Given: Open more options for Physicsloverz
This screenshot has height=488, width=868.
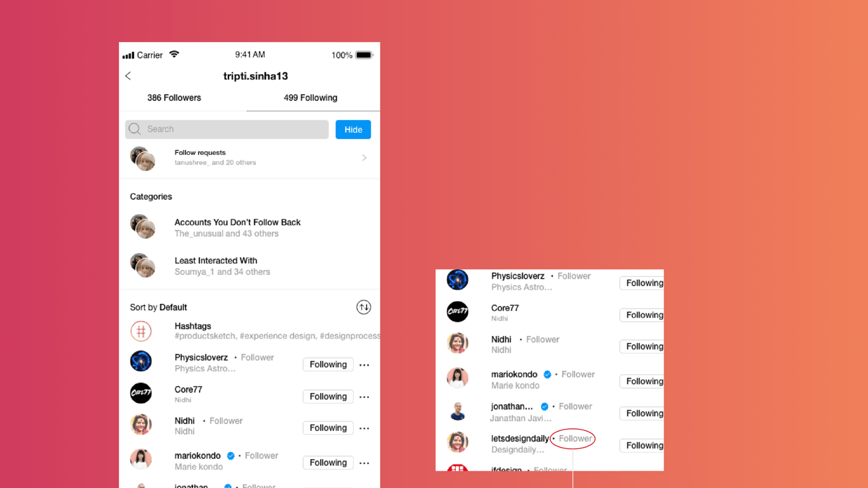Looking at the screenshot, I should pyautogui.click(x=364, y=365).
